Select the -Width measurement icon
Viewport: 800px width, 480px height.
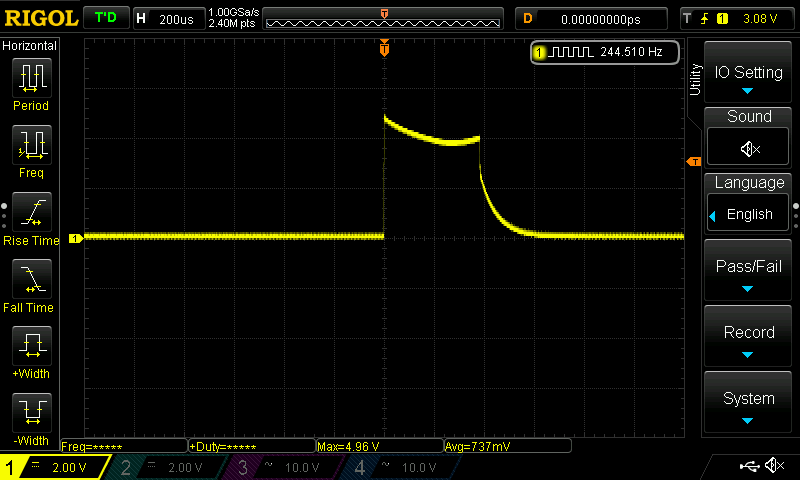(x=32, y=412)
